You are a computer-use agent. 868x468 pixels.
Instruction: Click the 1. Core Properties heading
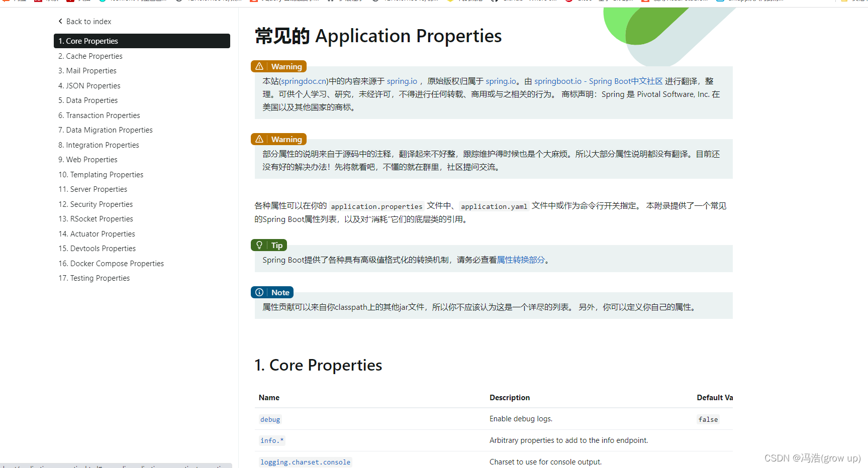pos(318,365)
